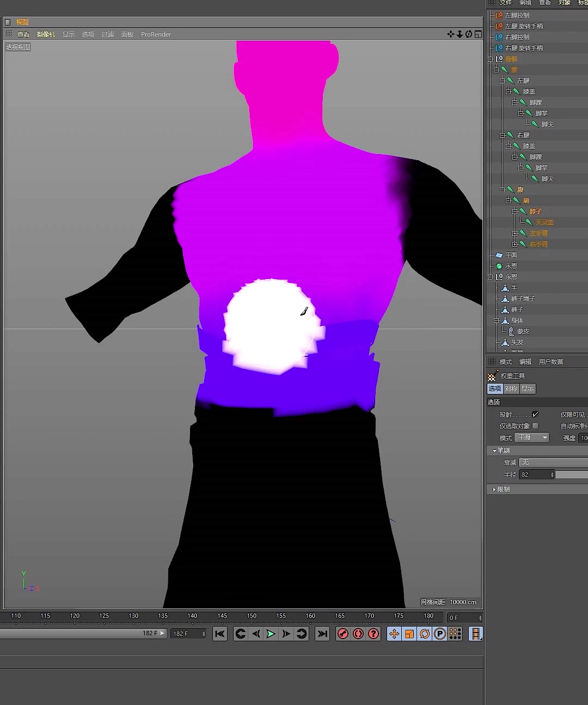This screenshot has width=588, height=705.
Task: Open the 摄像机 viewport menu
Action: coord(46,34)
